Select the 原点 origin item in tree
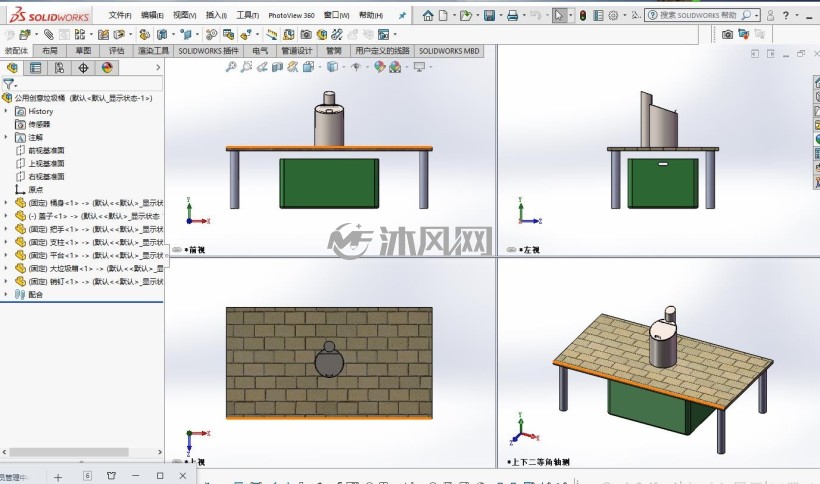 [36, 189]
